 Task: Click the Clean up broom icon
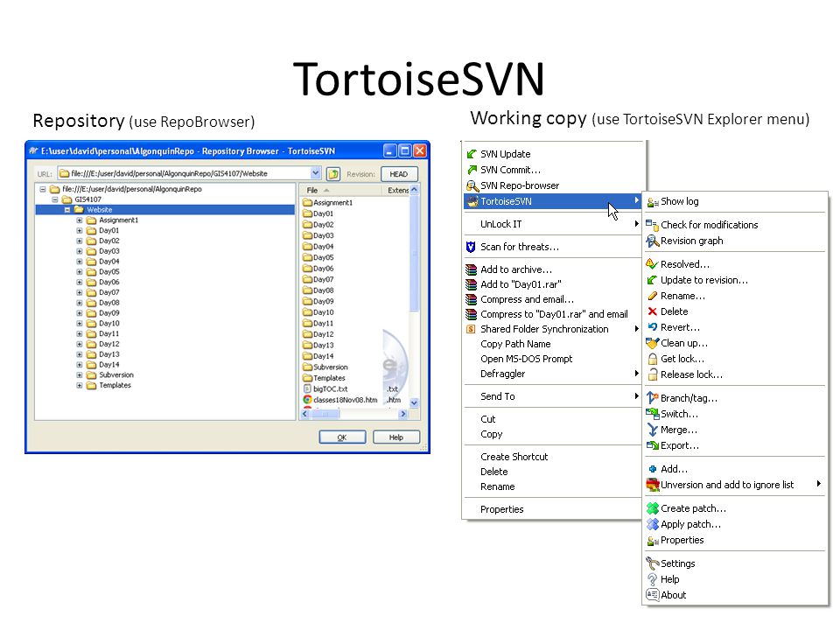(x=652, y=343)
